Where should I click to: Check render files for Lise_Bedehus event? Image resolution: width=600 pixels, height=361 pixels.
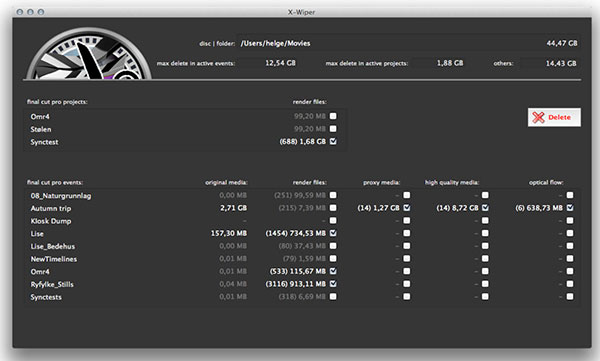point(333,246)
